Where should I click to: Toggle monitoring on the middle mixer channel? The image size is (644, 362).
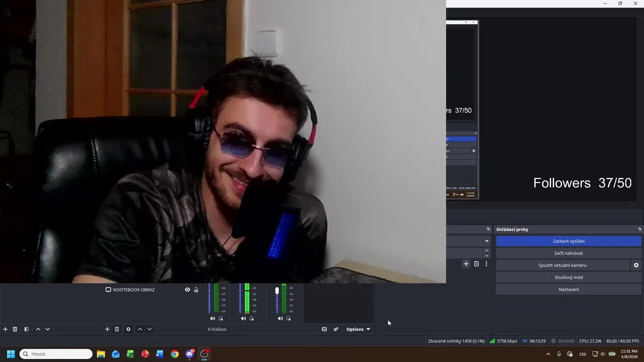point(252,318)
